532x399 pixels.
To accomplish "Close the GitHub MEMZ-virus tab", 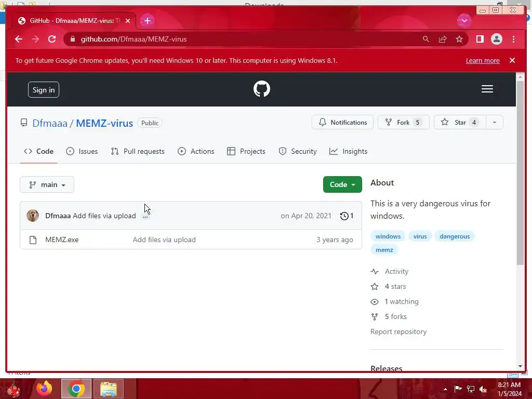I will click(128, 21).
